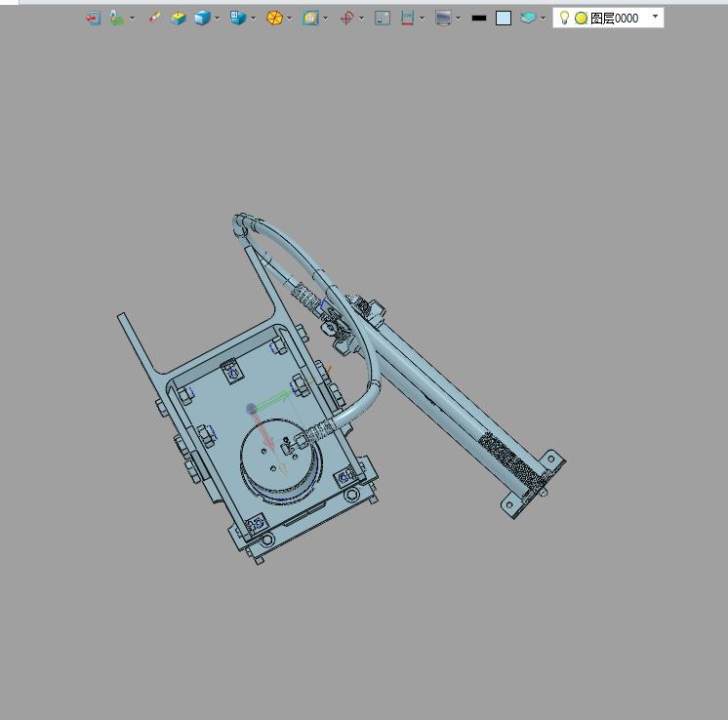Open dropdown beside monitor display icon
Screen dimensions: 728x720
[459, 19]
